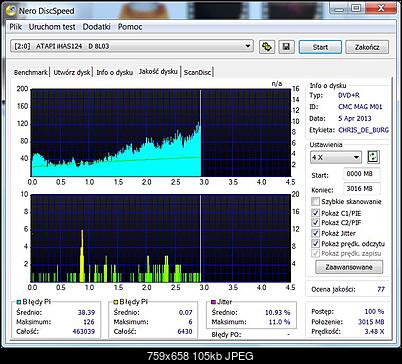
Task: Click the CMC MAG M01 disc ID
Action: [360, 107]
